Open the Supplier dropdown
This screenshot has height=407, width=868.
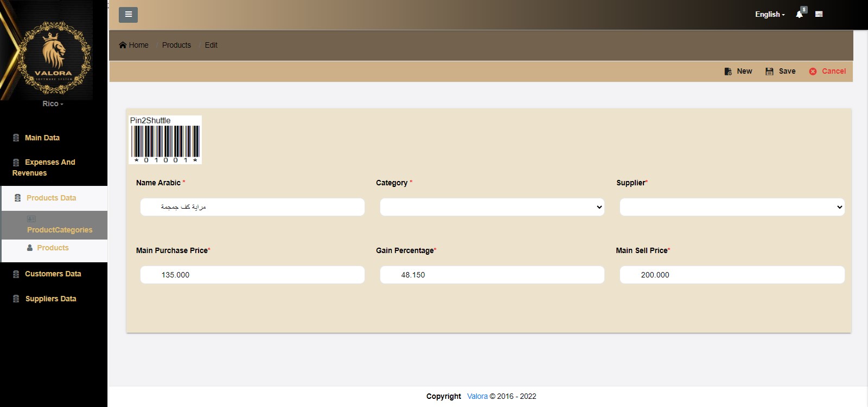point(732,207)
